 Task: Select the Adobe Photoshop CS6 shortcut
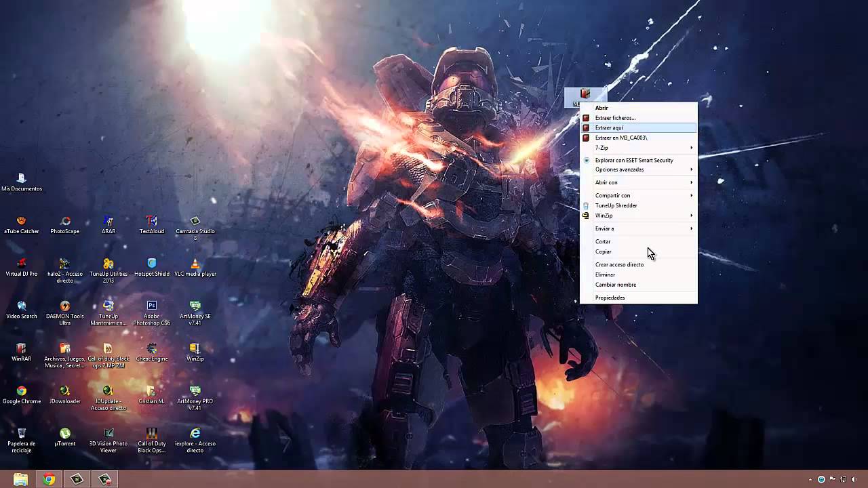click(x=152, y=313)
